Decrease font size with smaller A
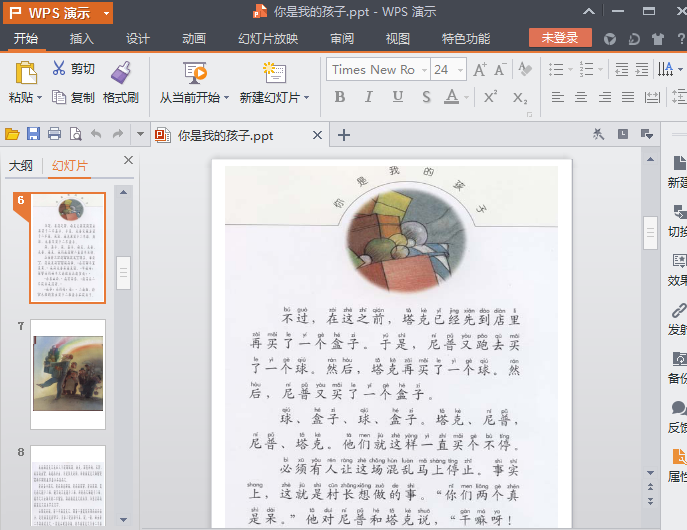Image resolution: width=687 pixels, height=530 pixels. pos(500,70)
